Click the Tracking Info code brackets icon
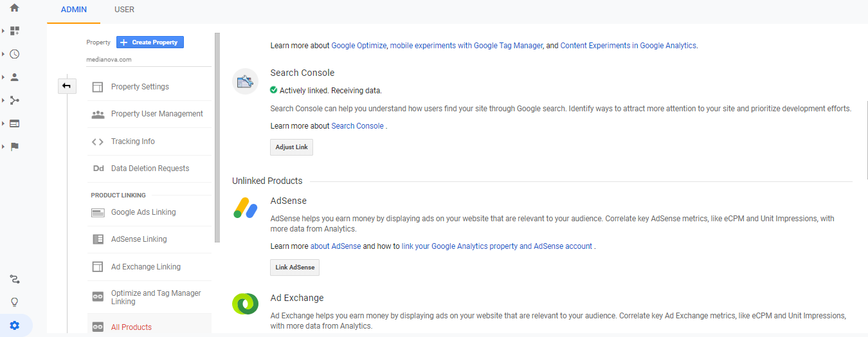The height and width of the screenshot is (337, 868). 98,141
